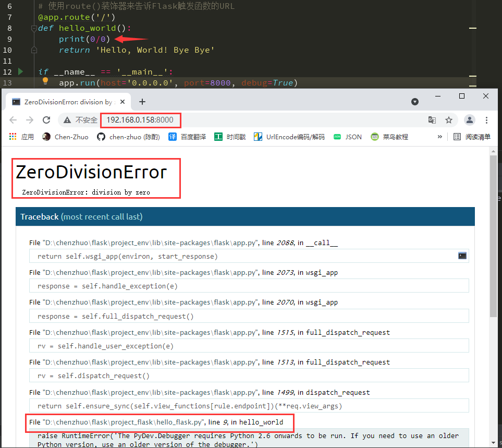Open a new browser tab with plus button

pyautogui.click(x=142, y=102)
